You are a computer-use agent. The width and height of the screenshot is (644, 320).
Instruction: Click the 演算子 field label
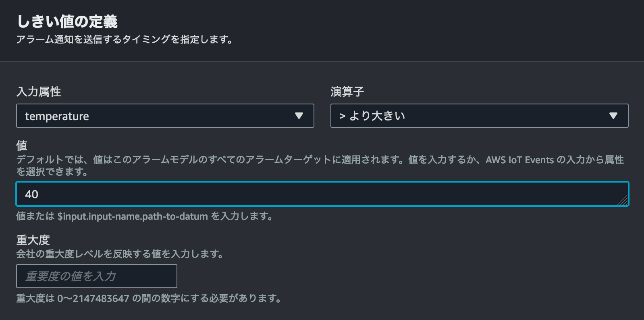347,92
